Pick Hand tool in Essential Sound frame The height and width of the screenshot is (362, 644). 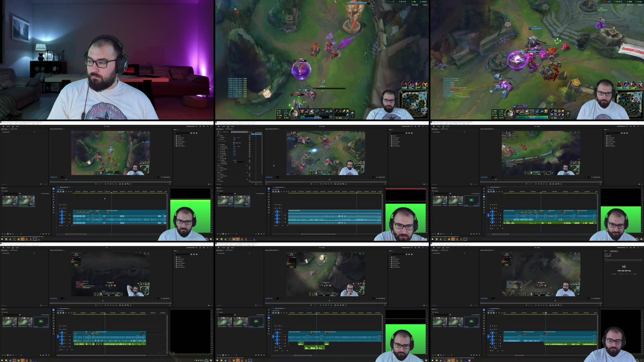coord(484,328)
